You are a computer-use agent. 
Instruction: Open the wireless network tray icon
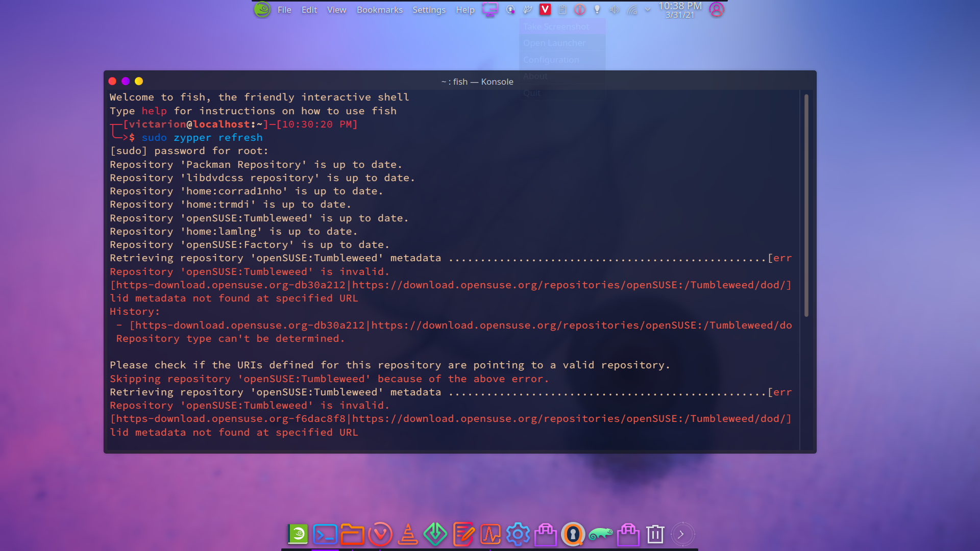tap(632, 10)
